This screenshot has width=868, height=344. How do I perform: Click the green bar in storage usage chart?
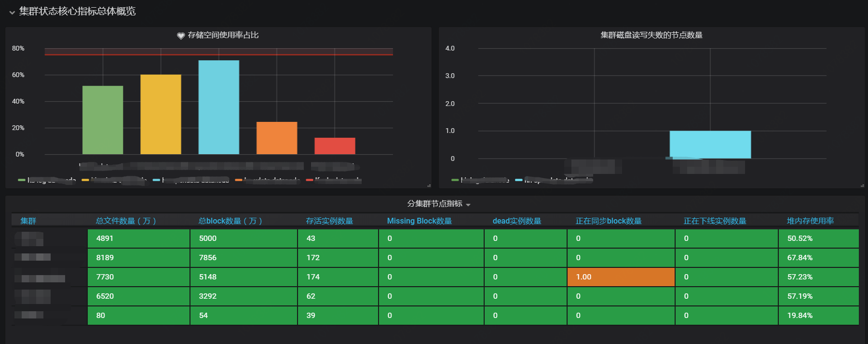click(103, 120)
